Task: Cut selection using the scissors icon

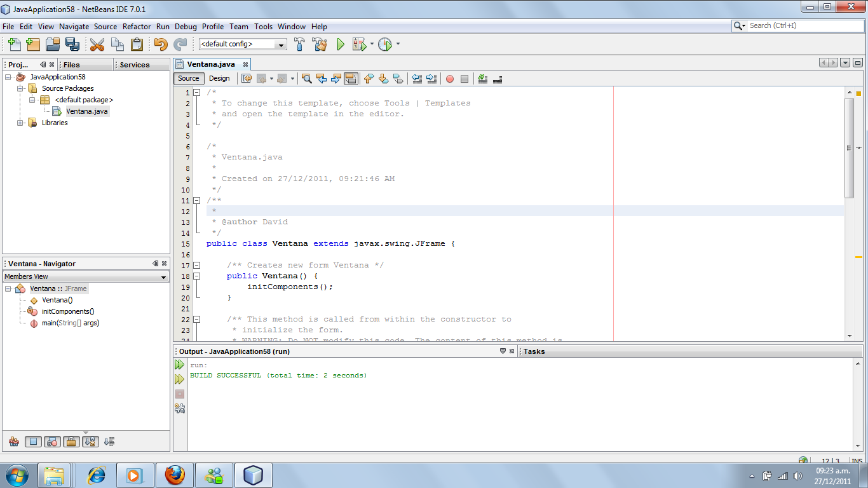Action: pos(97,44)
